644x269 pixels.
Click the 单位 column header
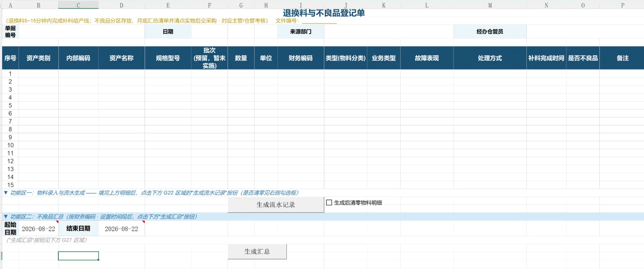pos(266,58)
